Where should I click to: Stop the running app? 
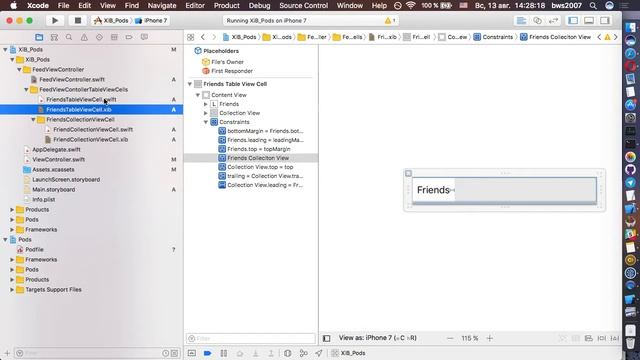[x=78, y=20]
